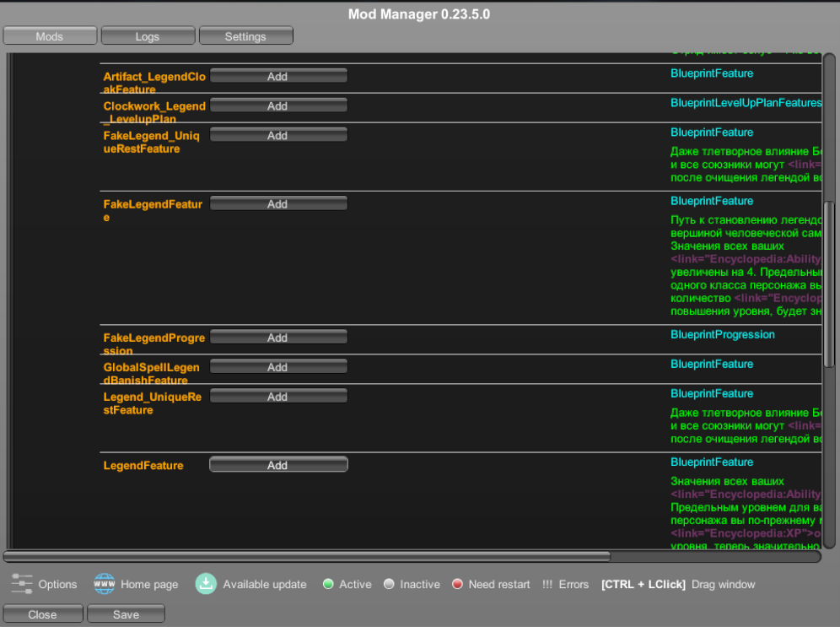Select the LegendFeature name text

tap(143, 465)
